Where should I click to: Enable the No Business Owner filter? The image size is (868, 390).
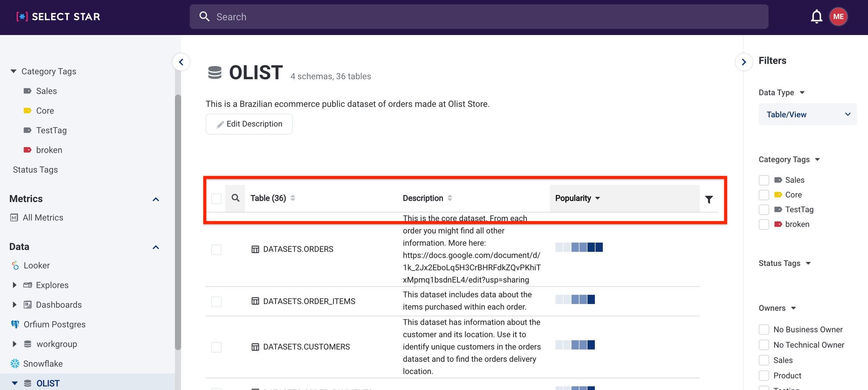coord(764,330)
